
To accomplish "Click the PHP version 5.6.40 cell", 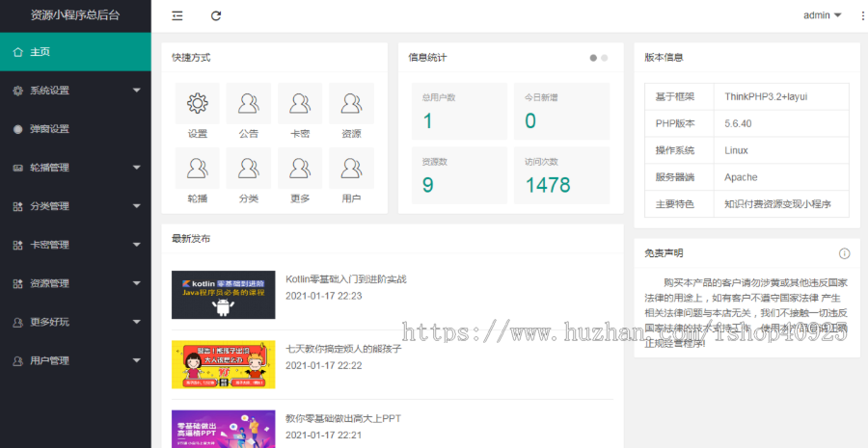I will pyautogui.click(x=781, y=123).
